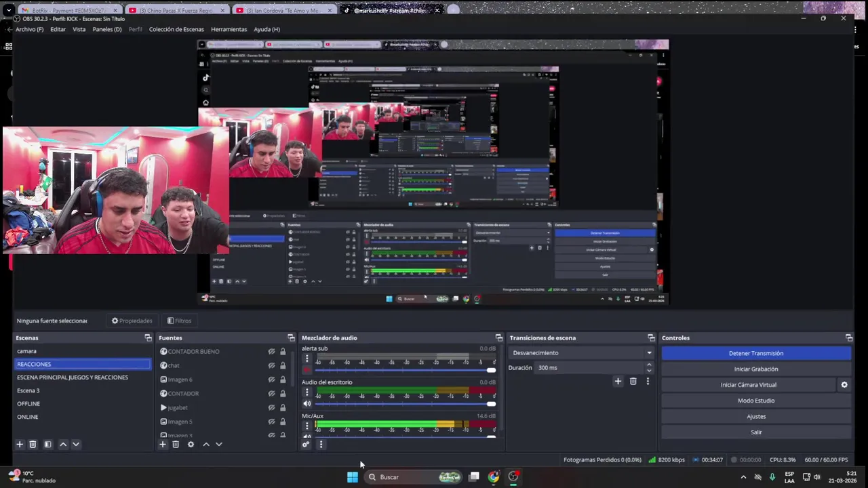Undock the Mezclador de audio panel
The height and width of the screenshot is (488, 868).
tap(499, 338)
